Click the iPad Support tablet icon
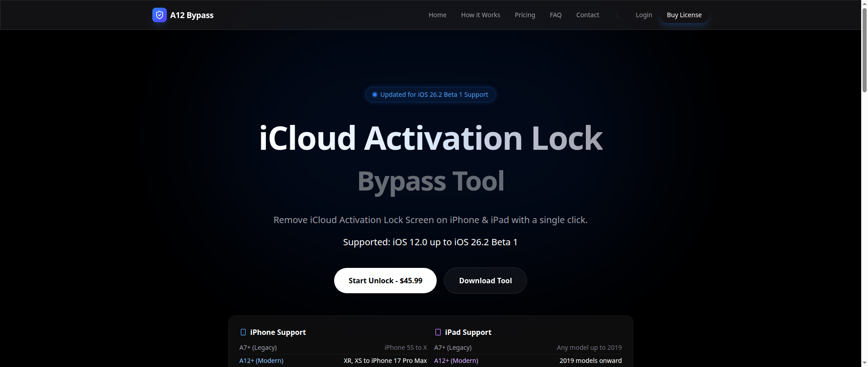Screen dimensions: 868x367 pyautogui.click(x=438, y=332)
